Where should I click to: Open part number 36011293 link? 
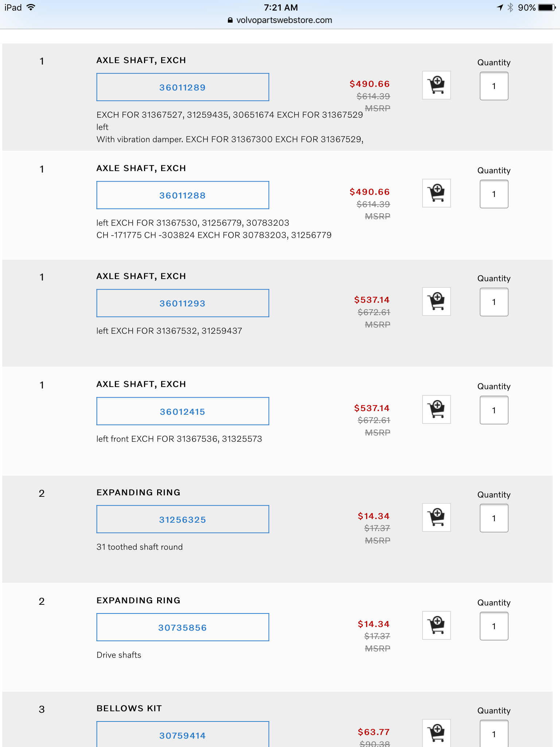click(x=183, y=303)
